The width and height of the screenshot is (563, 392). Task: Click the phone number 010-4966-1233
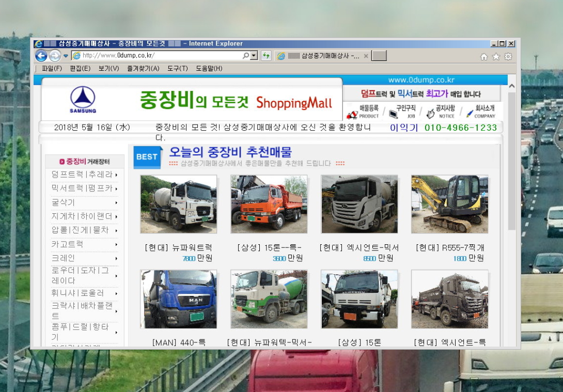tap(461, 128)
